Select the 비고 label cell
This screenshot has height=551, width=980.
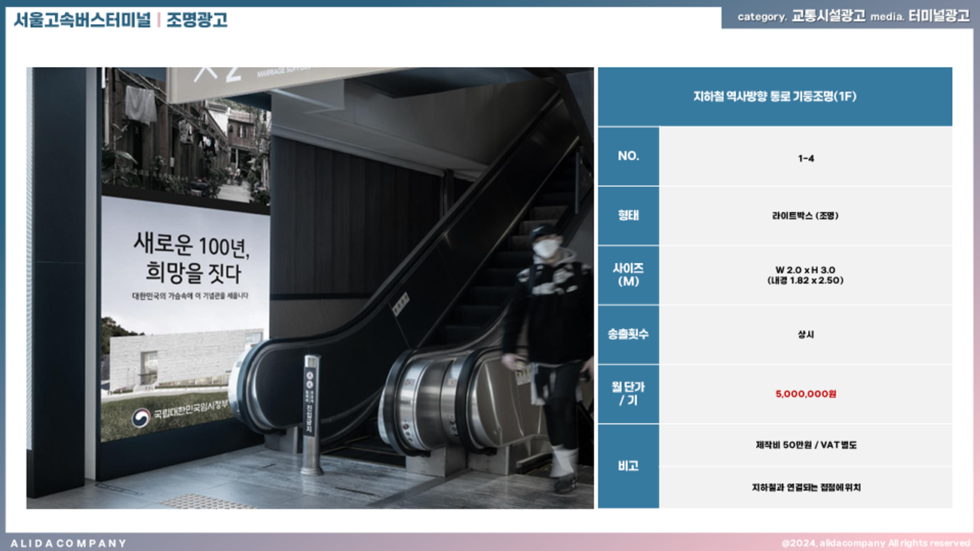pos(628,466)
